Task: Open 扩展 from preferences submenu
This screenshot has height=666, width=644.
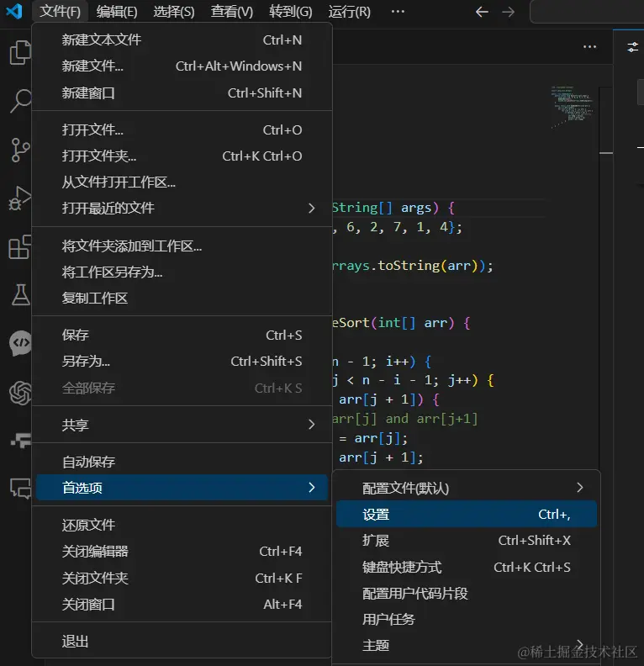Action: 466,541
